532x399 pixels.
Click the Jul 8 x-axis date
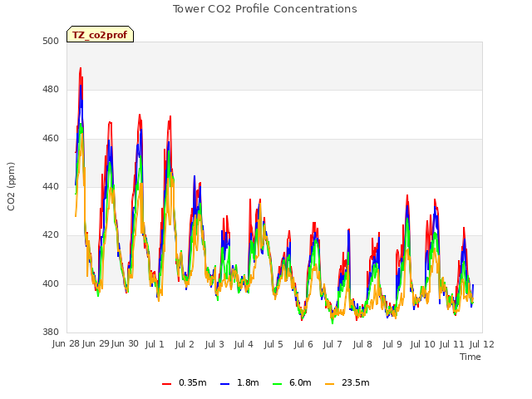[362, 344]
